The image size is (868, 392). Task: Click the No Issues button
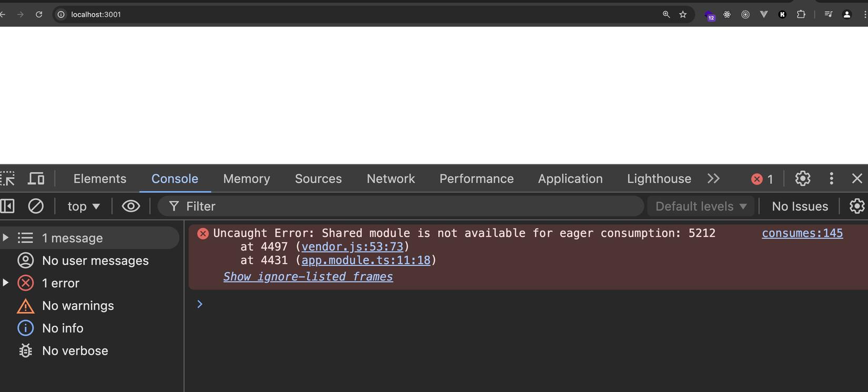click(x=800, y=207)
